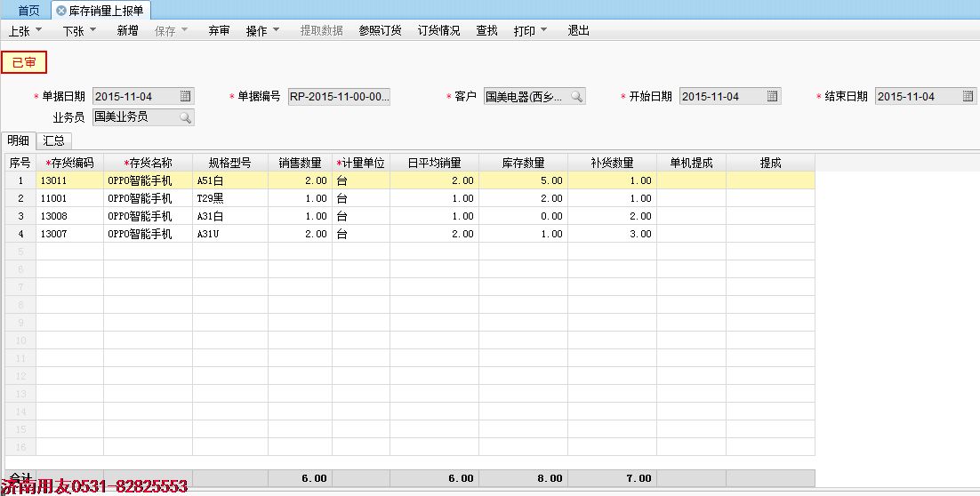
Task: Switch to the 首页 tab
Action: tap(28, 11)
